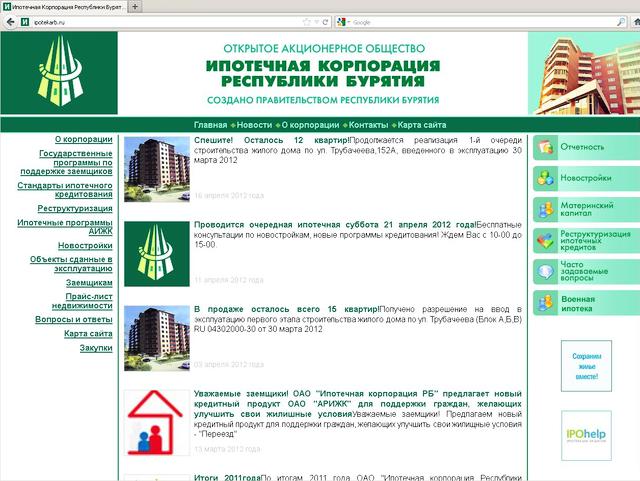640x481 pixels.
Task: Click the site favicon in address bar
Action: 25,22
